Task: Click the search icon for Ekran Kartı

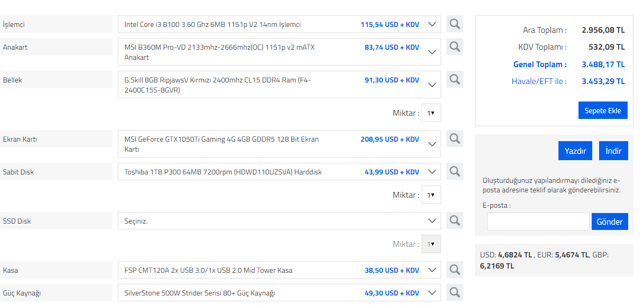Action: point(455,138)
